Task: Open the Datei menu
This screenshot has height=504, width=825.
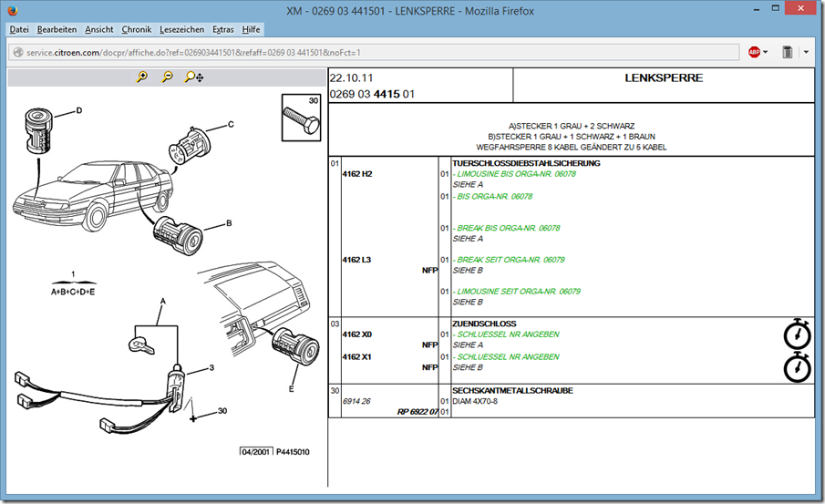Action: pos(19,29)
